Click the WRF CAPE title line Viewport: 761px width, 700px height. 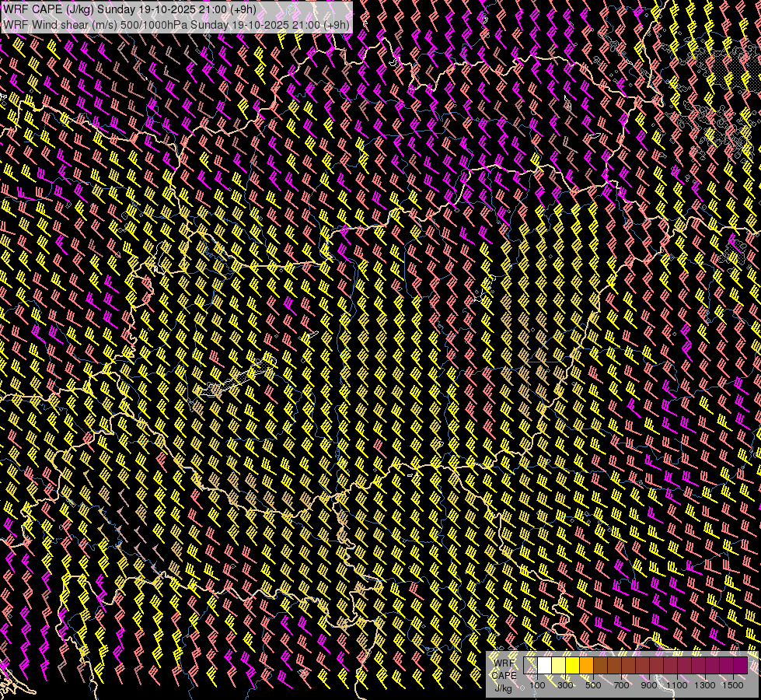(130, 9)
